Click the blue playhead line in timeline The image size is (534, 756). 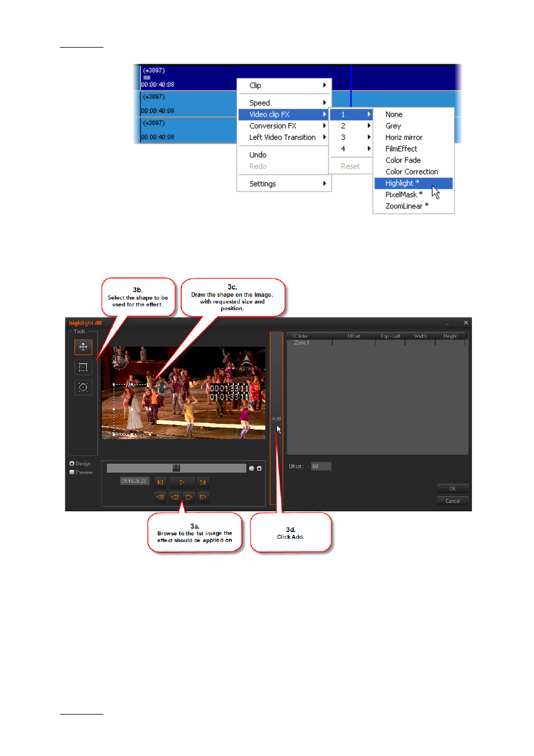click(351, 86)
